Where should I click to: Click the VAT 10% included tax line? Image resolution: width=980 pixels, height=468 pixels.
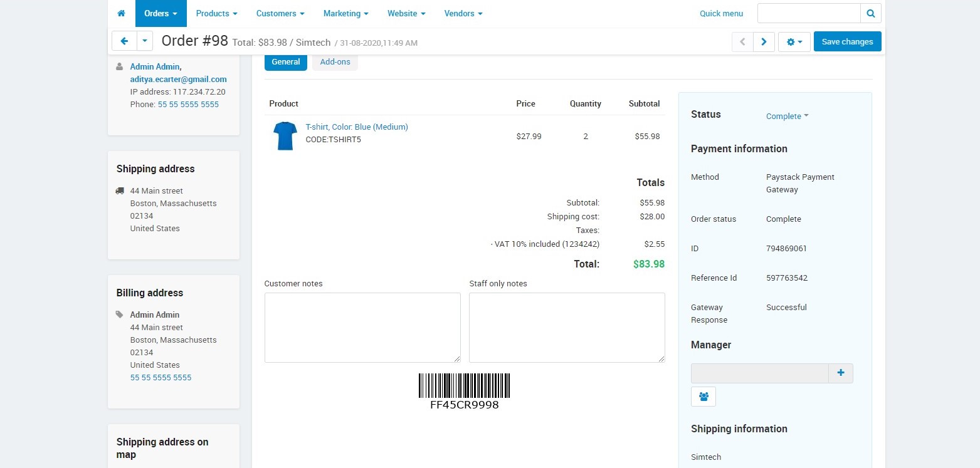[545, 244]
